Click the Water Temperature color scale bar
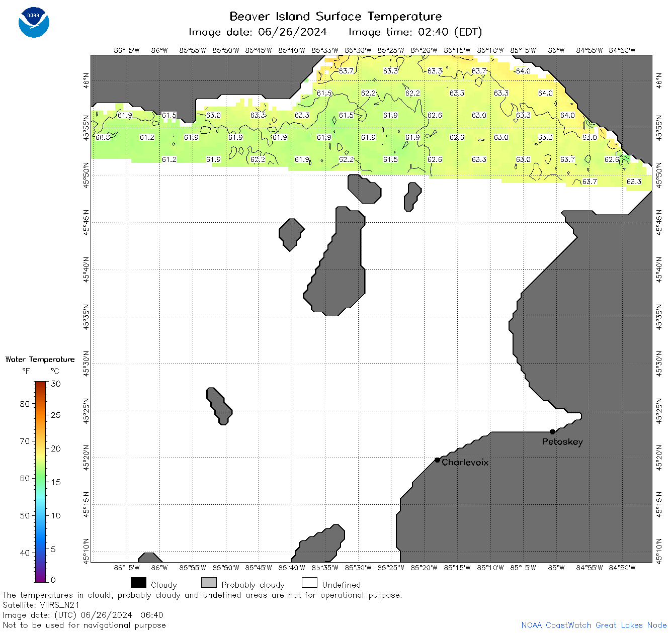672x633 pixels. [x=40, y=482]
